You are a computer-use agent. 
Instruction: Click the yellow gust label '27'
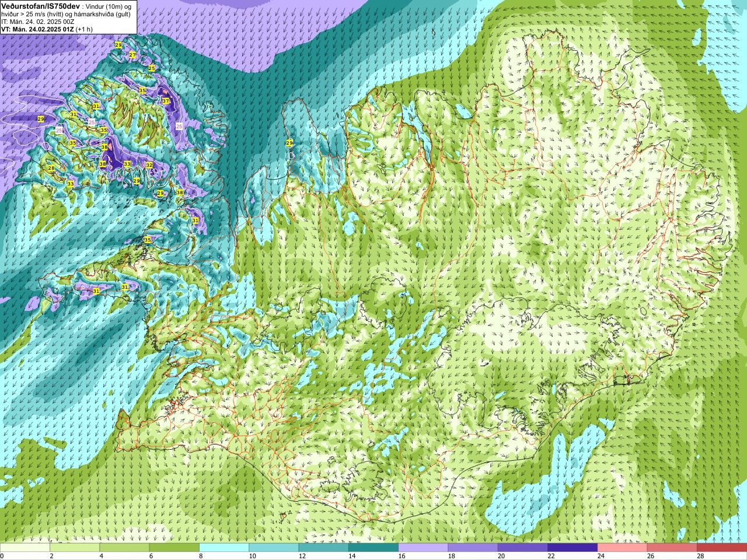[132, 55]
